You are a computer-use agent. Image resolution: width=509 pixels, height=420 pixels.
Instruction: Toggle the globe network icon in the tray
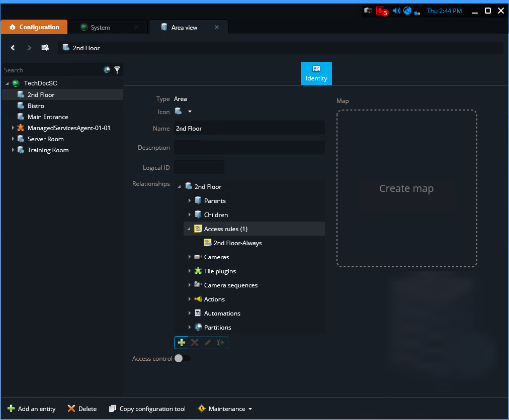click(x=407, y=11)
